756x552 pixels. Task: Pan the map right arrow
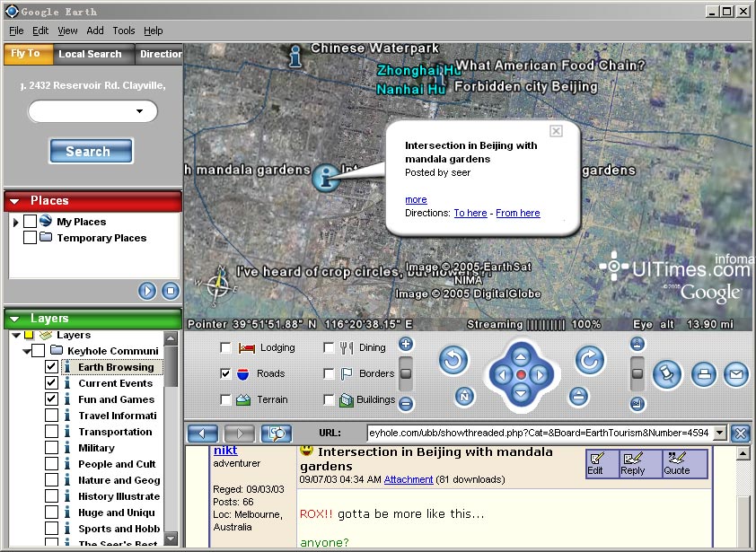[539, 374]
